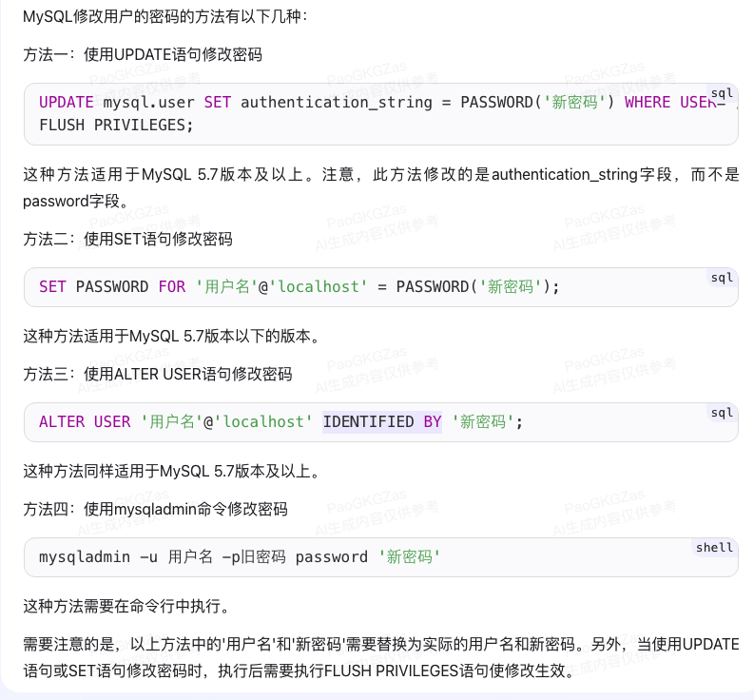Click the heading '方法一：使用UPDATE语句修改密码'

click(143, 54)
